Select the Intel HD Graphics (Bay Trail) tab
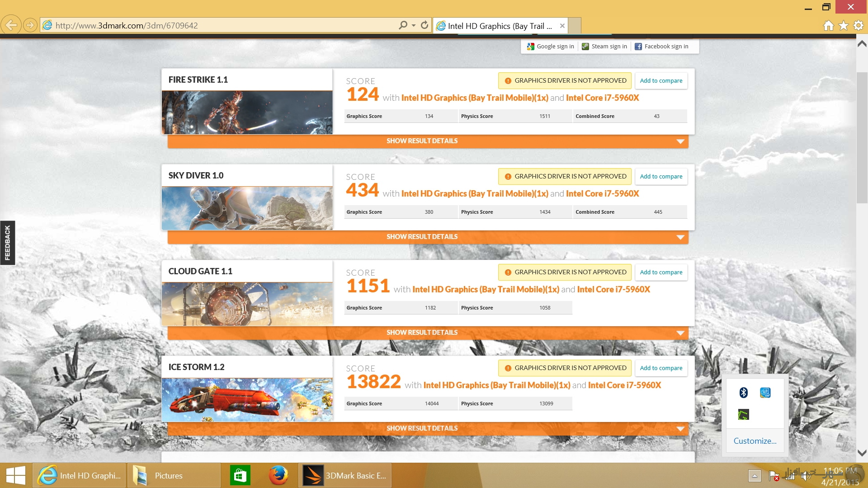The width and height of the screenshot is (868, 488). pos(500,26)
